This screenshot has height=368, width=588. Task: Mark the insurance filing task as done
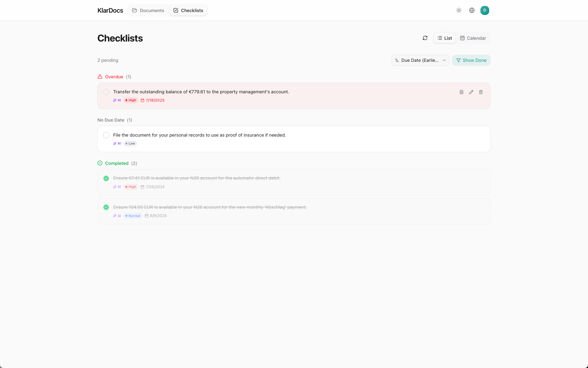106,135
